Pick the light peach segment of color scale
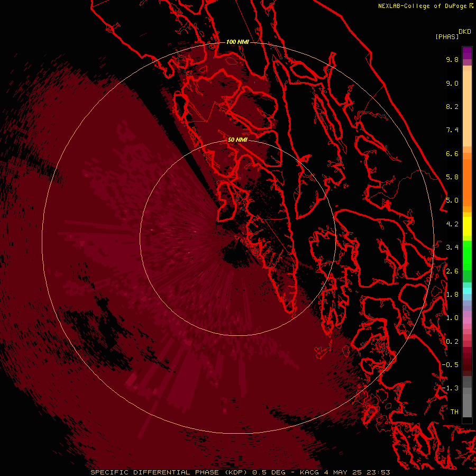This screenshot has height=476, width=476. click(x=467, y=108)
